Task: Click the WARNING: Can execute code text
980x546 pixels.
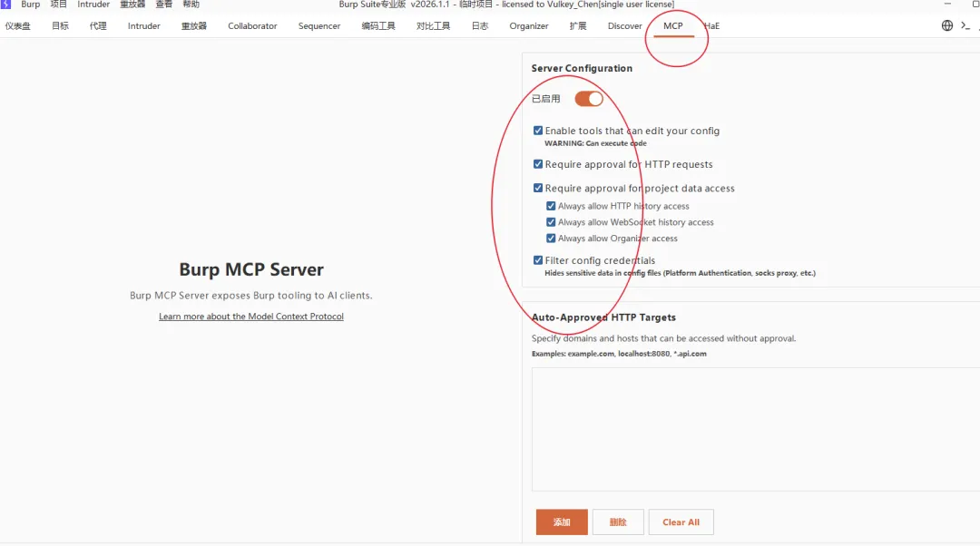Action: tap(595, 143)
